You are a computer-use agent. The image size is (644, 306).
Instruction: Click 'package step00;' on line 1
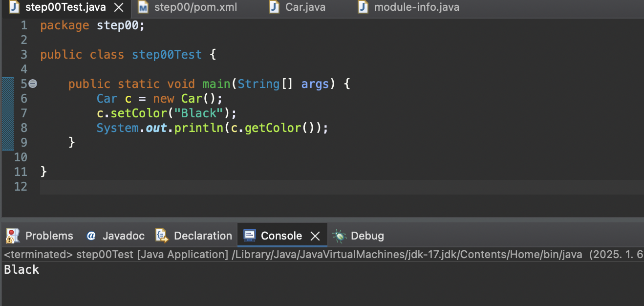(x=93, y=25)
